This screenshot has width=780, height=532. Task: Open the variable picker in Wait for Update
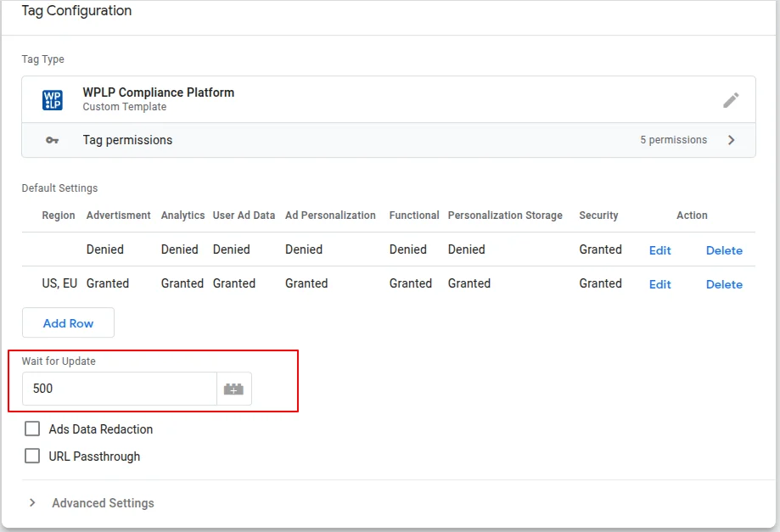tap(233, 388)
